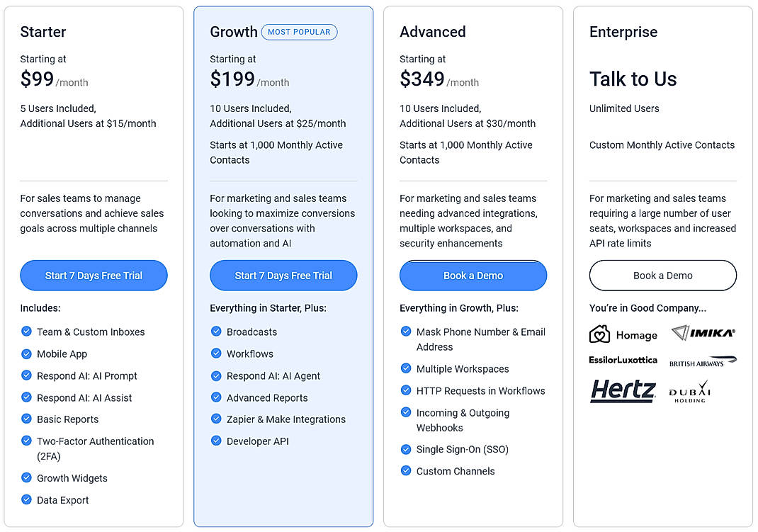Click the checkmark icon beside Growth Widgets
The image size is (758, 532).
[26, 478]
